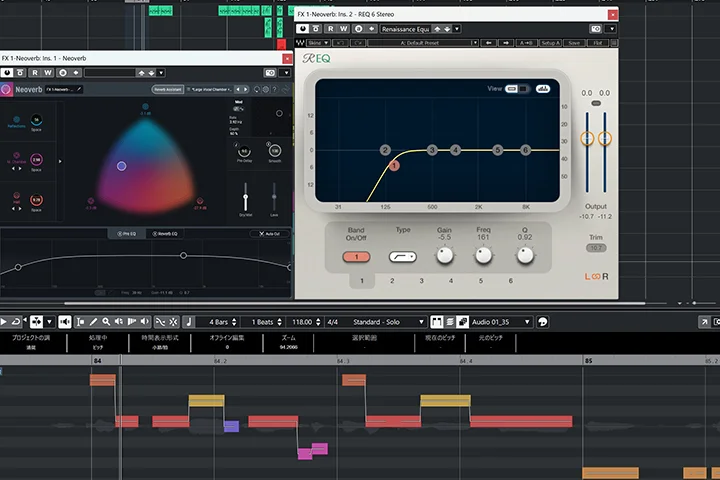Click the Flat button in REQ toolbar
This screenshot has width=720, height=480.
[597, 43]
